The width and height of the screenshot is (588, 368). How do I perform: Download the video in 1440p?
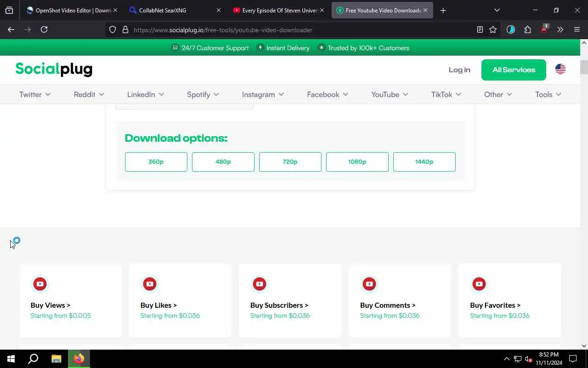[424, 162]
